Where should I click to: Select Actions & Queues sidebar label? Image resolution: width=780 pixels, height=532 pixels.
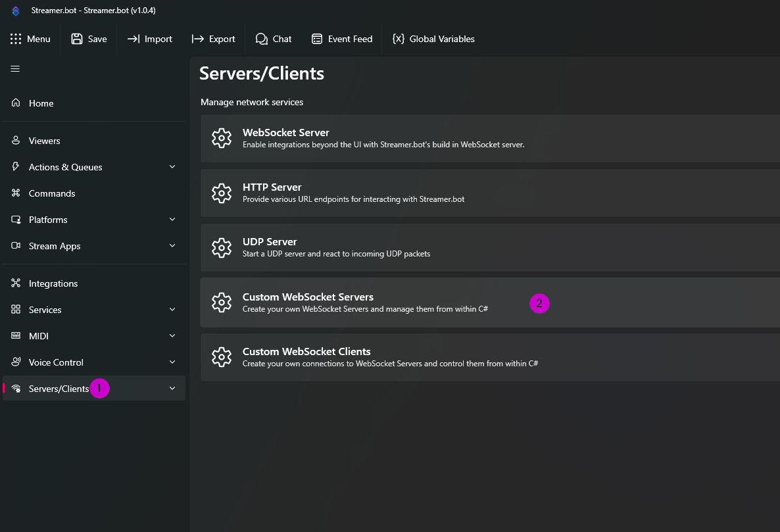pyautogui.click(x=66, y=167)
